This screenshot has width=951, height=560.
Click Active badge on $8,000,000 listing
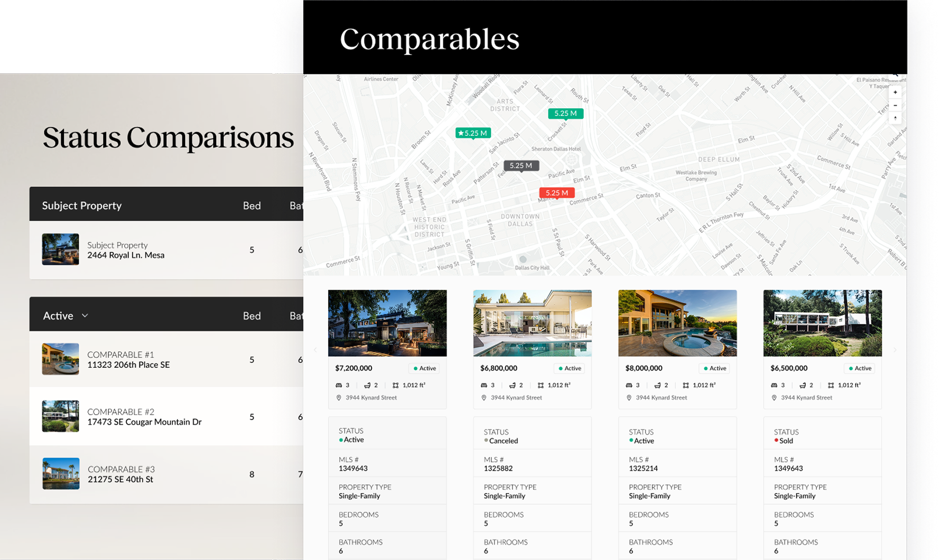pos(714,368)
